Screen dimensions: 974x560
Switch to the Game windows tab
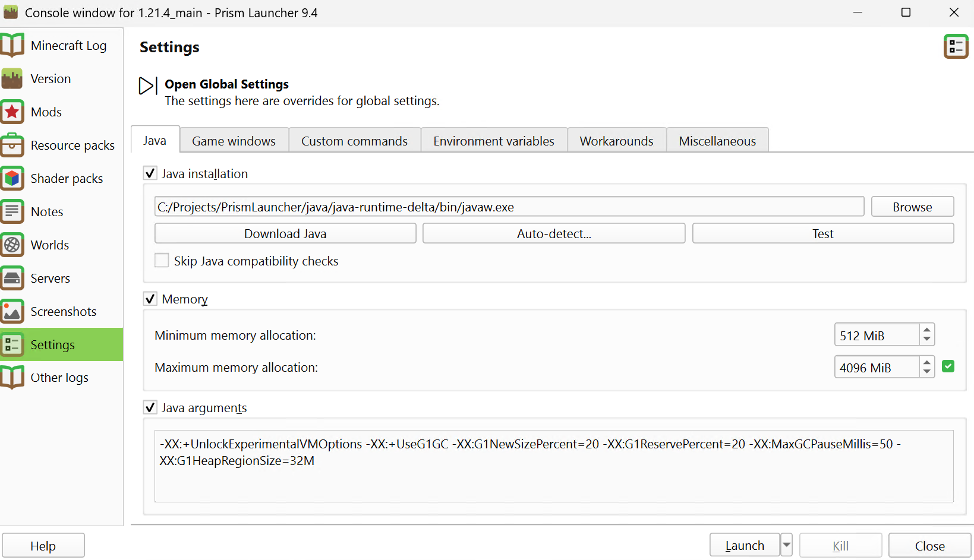(234, 141)
